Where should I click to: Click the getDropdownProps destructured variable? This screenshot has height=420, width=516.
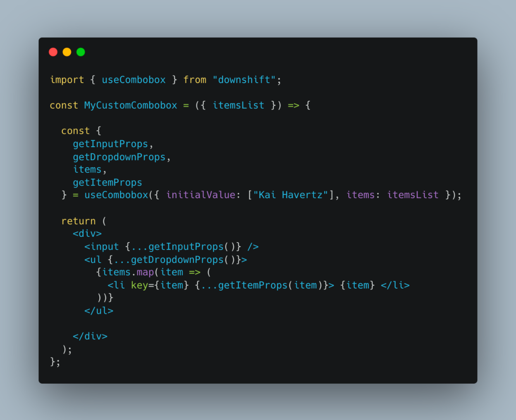click(119, 157)
